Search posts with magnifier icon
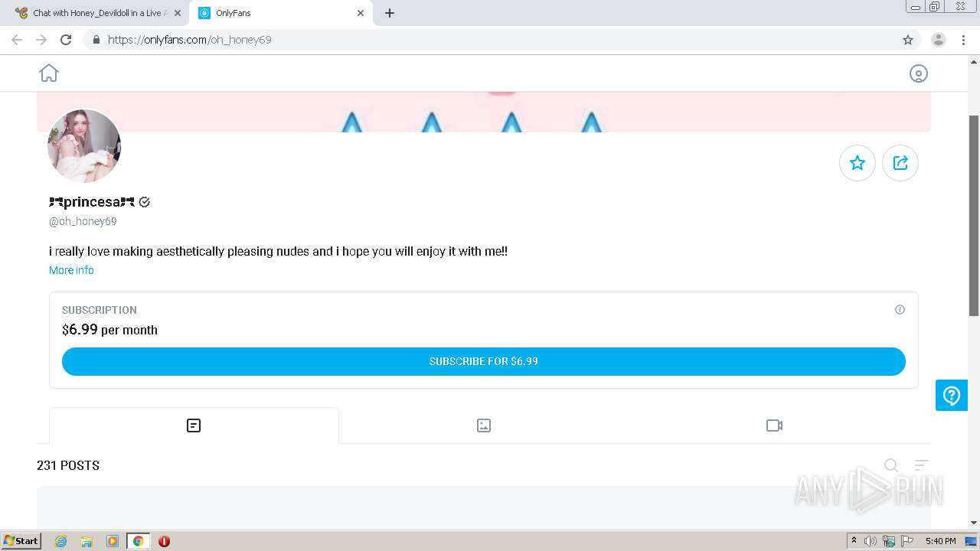Viewport: 980px width, 551px height. point(891,465)
